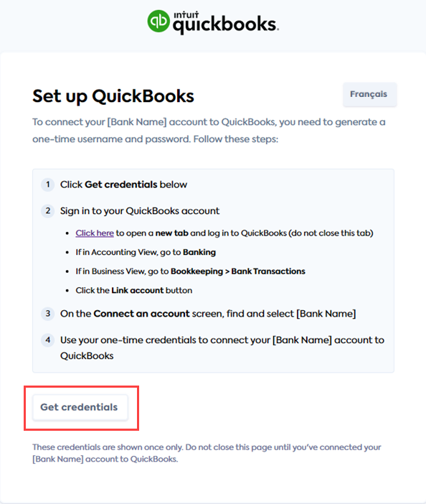Click bold 'Get credentials' text in step 1
Screen dimensions: 426x504
click(x=121, y=185)
